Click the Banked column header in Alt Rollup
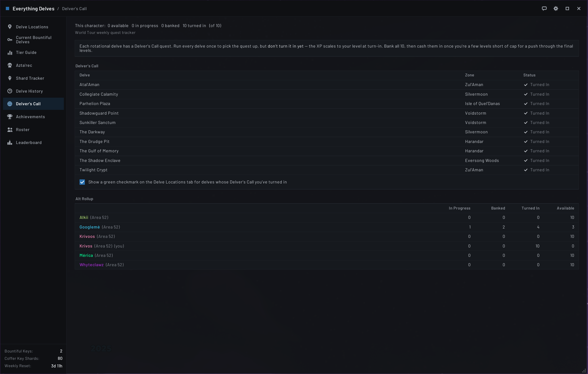This screenshot has height=374, width=588. [x=498, y=208]
